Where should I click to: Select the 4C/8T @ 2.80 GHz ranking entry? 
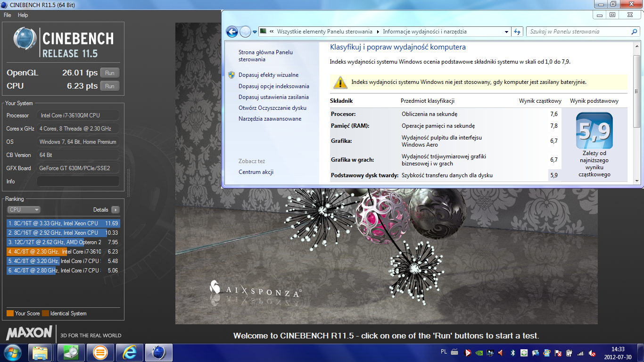point(63,271)
